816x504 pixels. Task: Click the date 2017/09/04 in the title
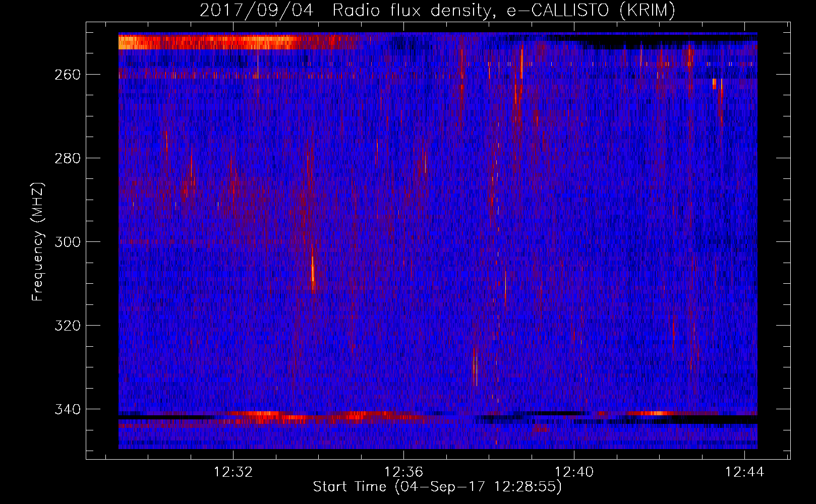257,11
